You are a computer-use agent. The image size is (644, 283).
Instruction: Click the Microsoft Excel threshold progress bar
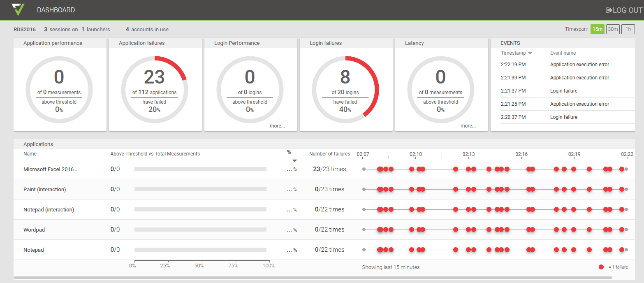point(200,169)
